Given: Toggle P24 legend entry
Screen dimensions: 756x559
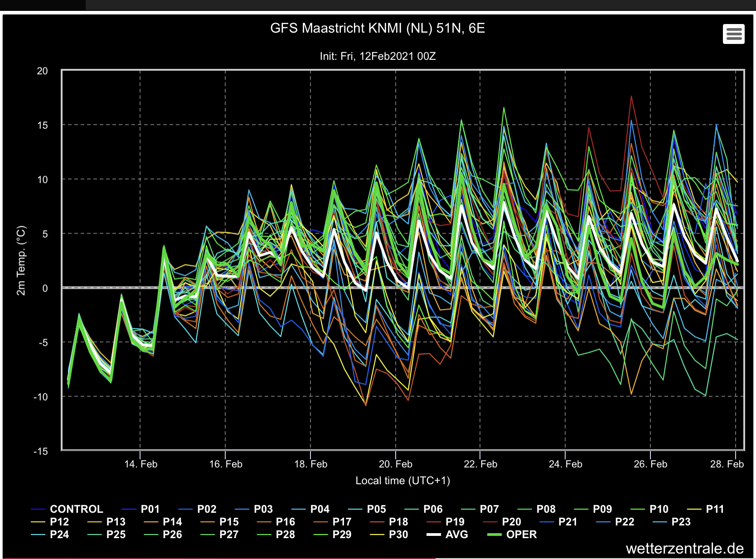Looking at the screenshot, I should coord(59,535).
